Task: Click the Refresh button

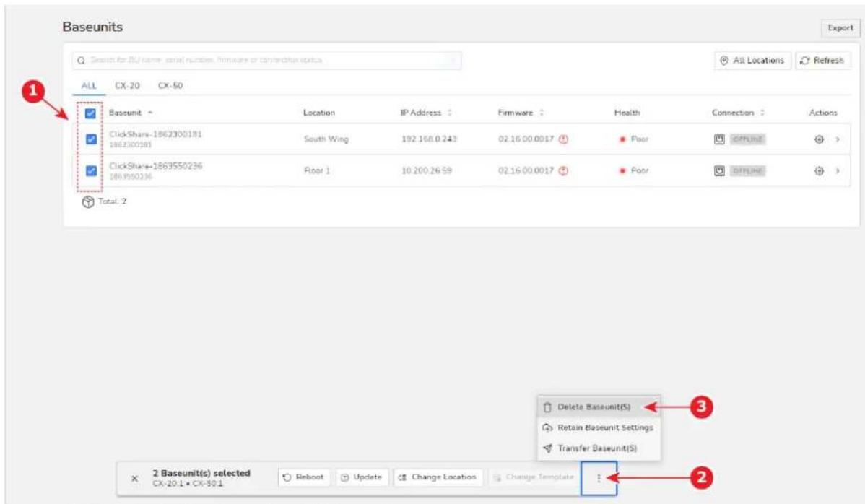Action: (822, 61)
